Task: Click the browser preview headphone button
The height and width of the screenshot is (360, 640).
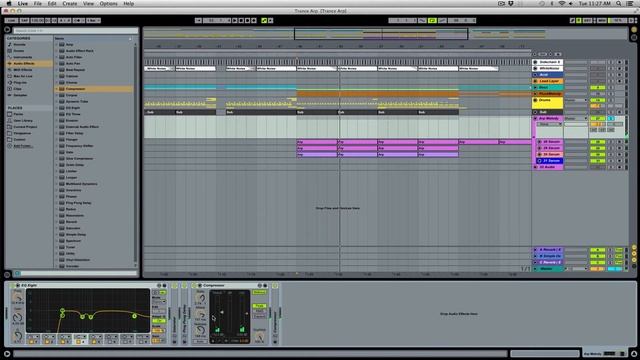Action: [x=18, y=273]
